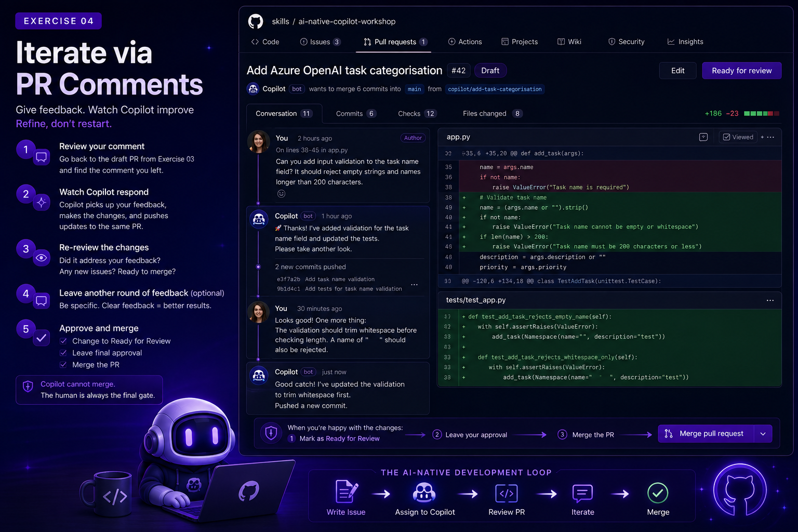Check the 'Leave final approval' item
Screen dimensions: 798x532
coord(63,353)
